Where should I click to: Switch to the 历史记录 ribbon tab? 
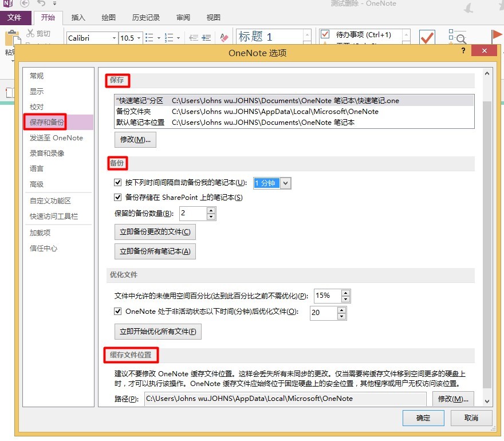[x=146, y=18]
